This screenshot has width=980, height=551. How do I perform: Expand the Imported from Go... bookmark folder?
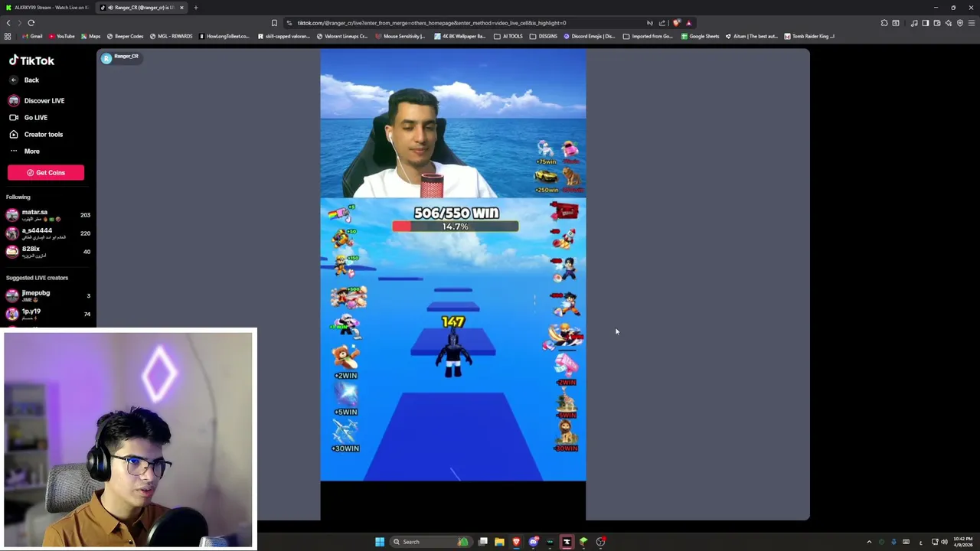coord(648,36)
